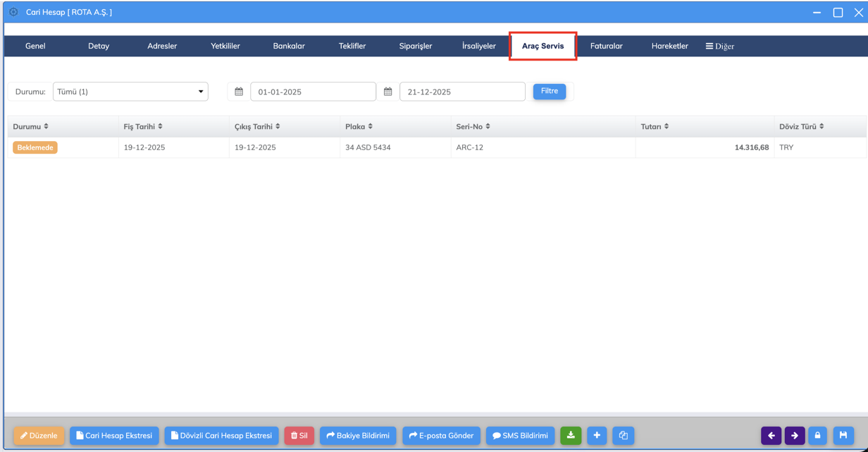Open calendar icon beside start date 01-01-2025
Screen dimensions: 868x452
[x=239, y=92]
